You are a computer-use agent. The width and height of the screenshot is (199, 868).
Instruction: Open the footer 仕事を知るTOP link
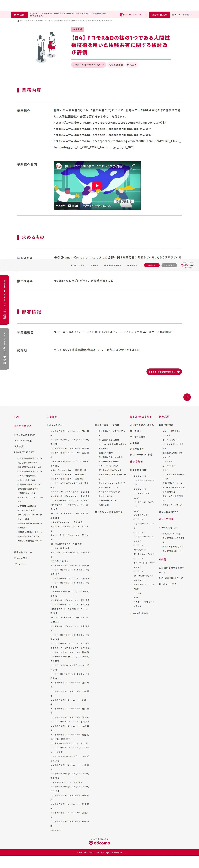pyautogui.click(x=138, y=470)
